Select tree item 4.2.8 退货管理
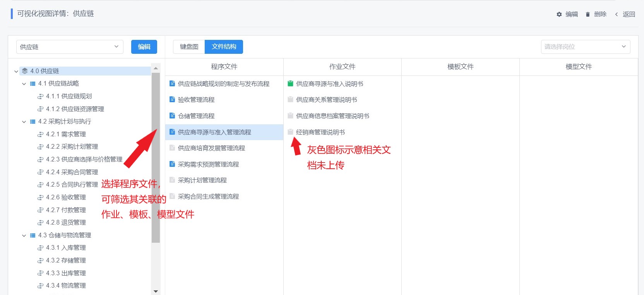 tap(66, 223)
